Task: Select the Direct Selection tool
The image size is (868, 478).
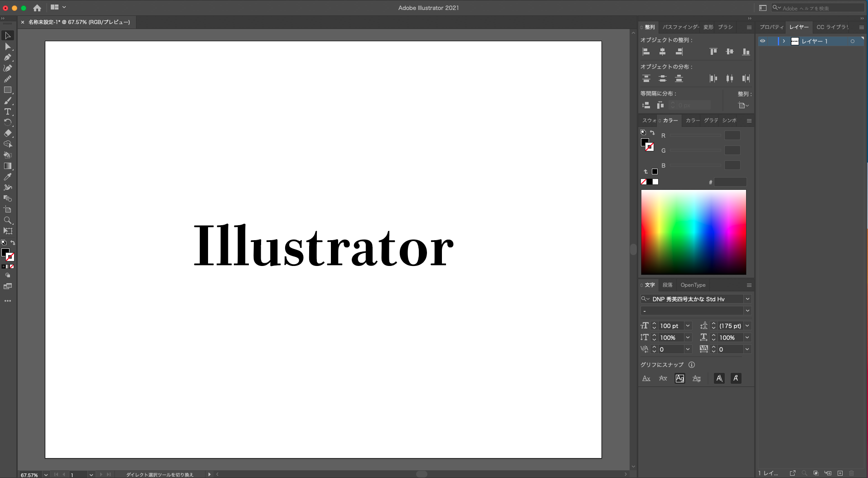Action: [8, 47]
